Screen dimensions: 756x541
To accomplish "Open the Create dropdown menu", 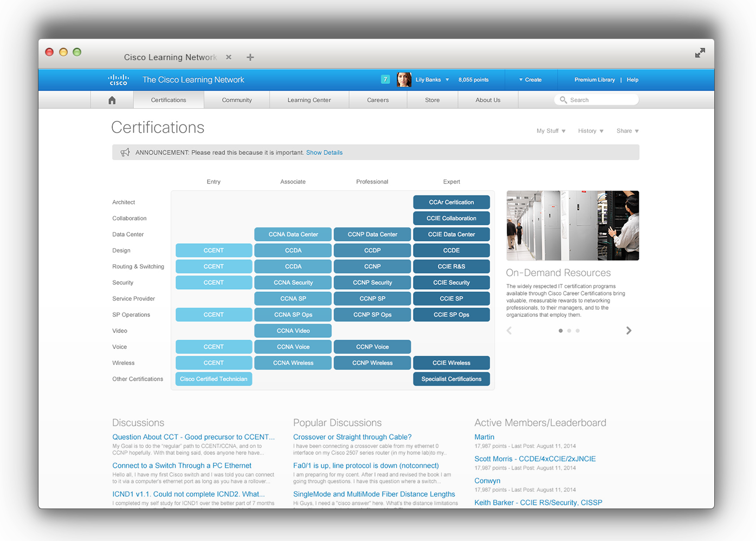I will [x=530, y=80].
